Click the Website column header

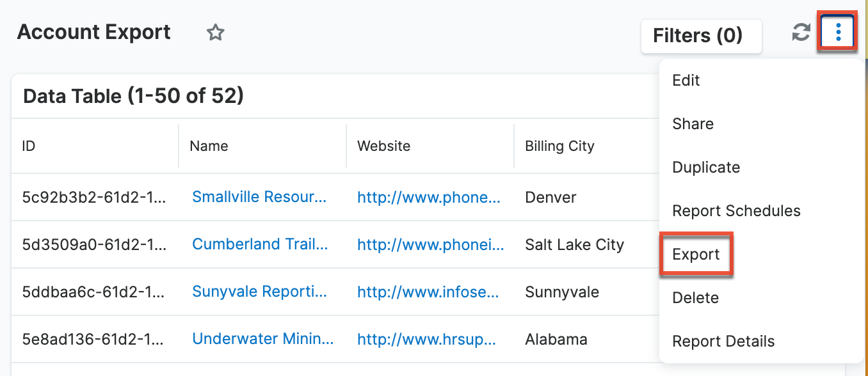pos(383,146)
